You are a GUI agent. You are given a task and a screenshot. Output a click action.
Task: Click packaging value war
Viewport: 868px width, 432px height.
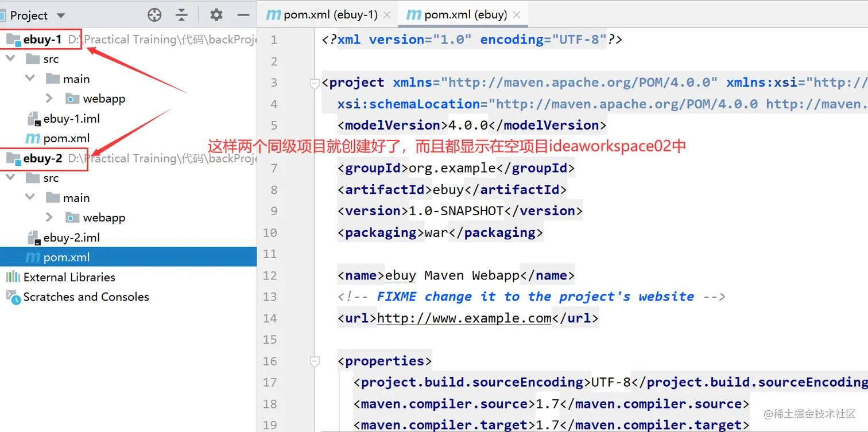[x=436, y=232]
